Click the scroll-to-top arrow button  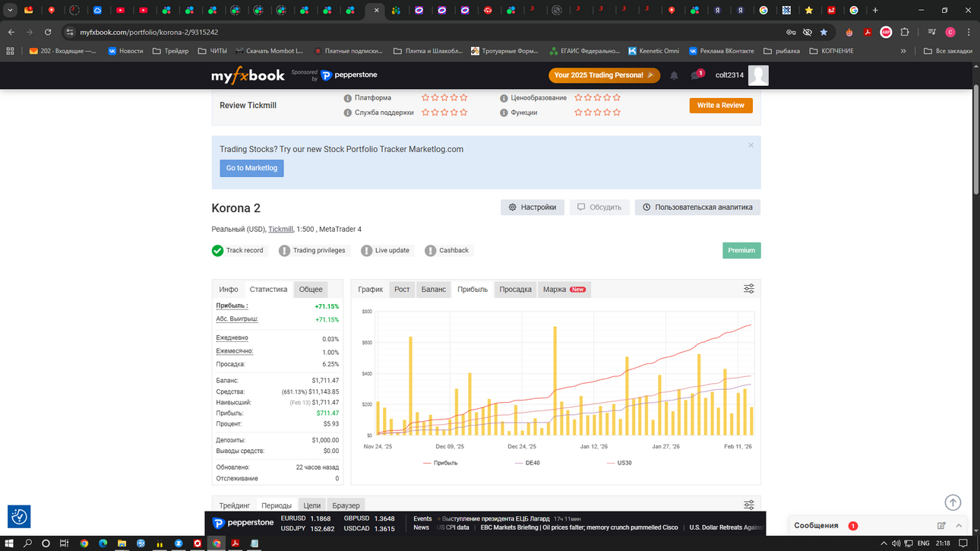point(953,502)
